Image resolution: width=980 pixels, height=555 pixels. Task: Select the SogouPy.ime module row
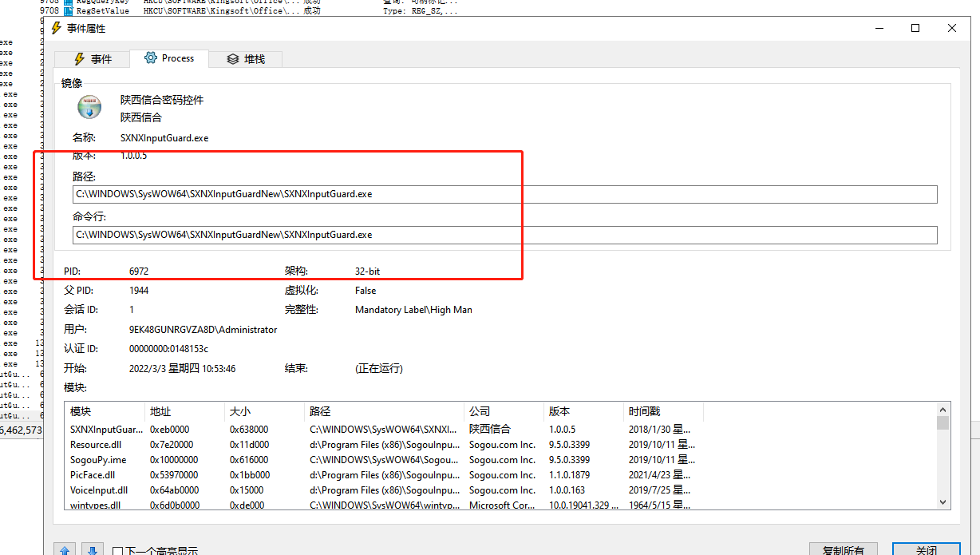(x=160, y=459)
